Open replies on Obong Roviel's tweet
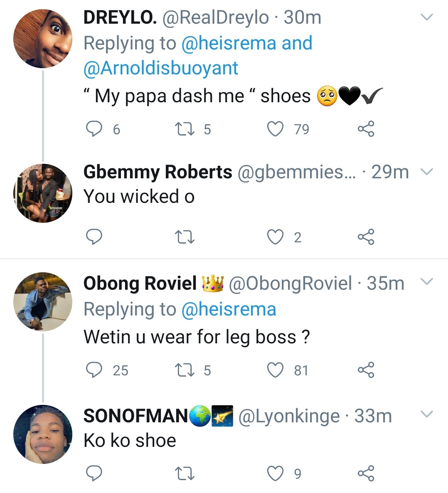This screenshot has height=493, width=448. point(94,370)
